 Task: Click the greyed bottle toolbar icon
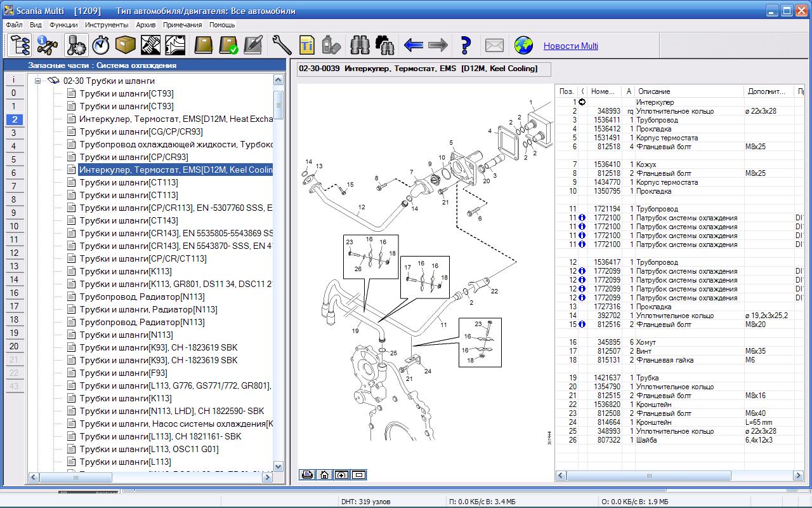pyautogui.click(x=332, y=45)
